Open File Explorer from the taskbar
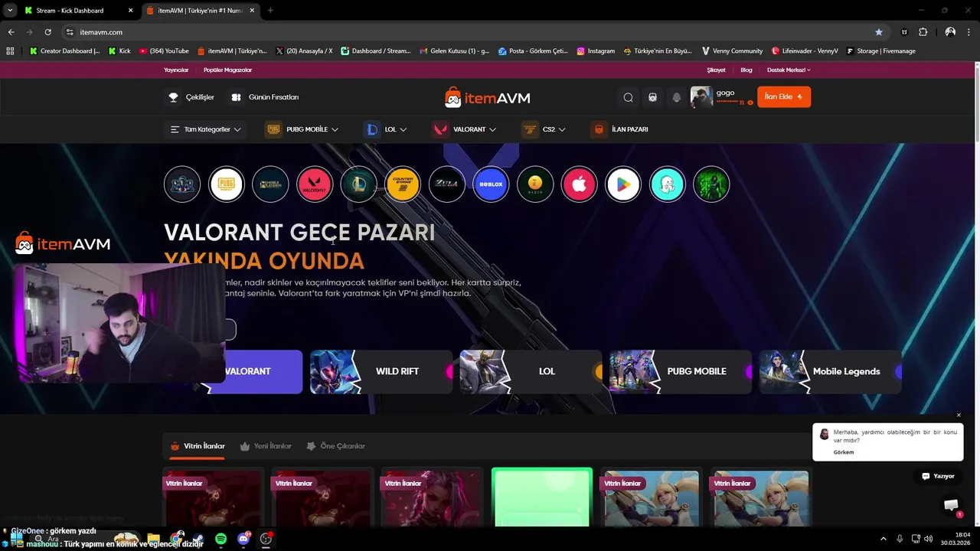 pyautogui.click(x=153, y=539)
